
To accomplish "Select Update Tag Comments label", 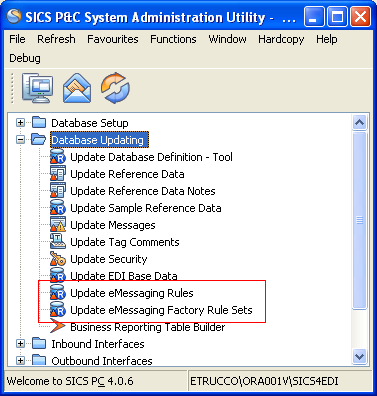I will pyautogui.click(x=125, y=242).
